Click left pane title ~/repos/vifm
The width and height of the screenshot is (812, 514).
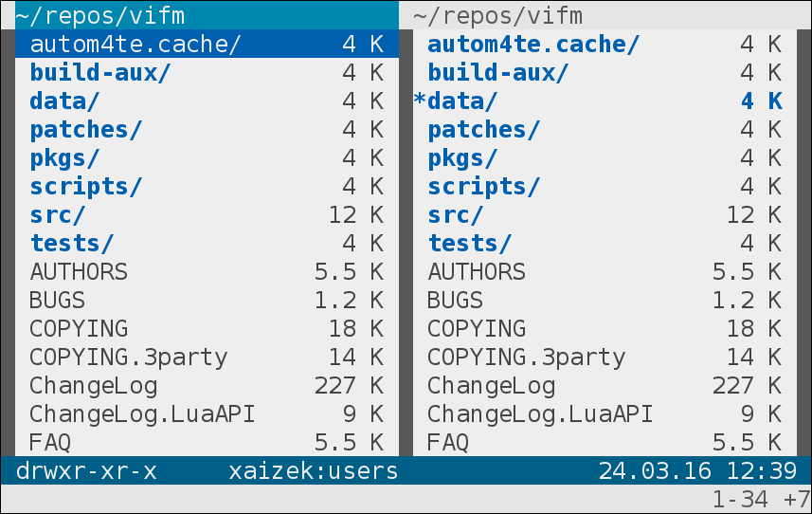coord(100,16)
